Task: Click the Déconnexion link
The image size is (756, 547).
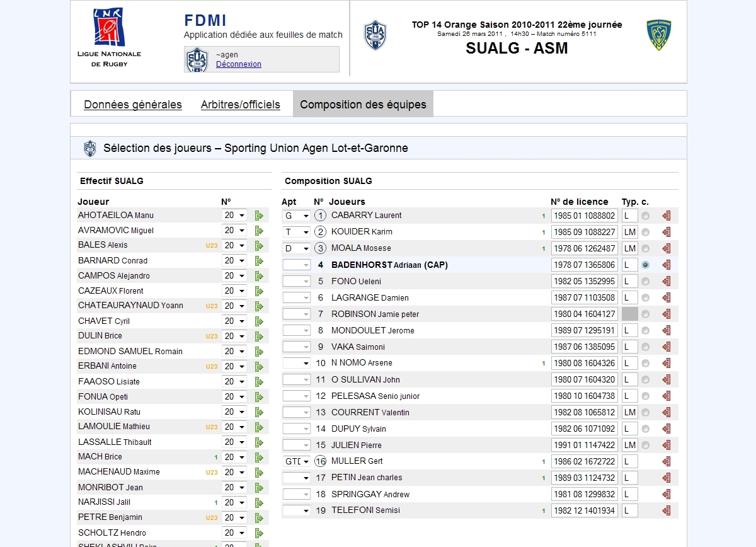Action: coord(239,64)
